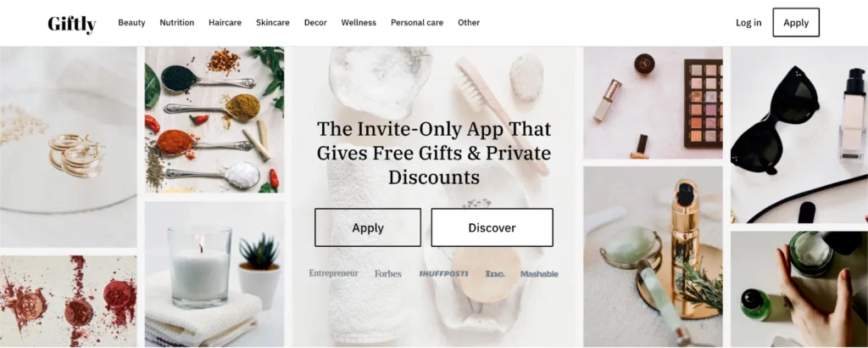Viewport: 868px width, 348px height.
Task: Open the eyeshadow palette photo
Action: tap(653, 103)
